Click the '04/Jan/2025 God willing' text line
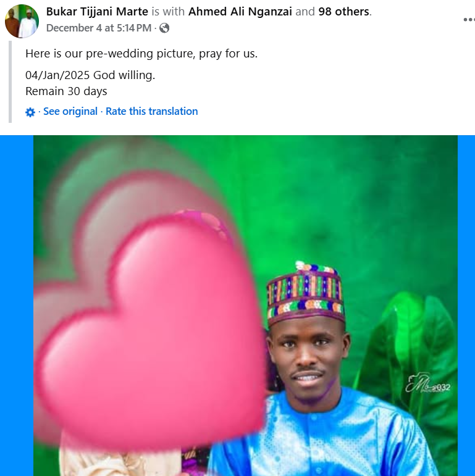The width and height of the screenshot is (475, 476). [90, 75]
